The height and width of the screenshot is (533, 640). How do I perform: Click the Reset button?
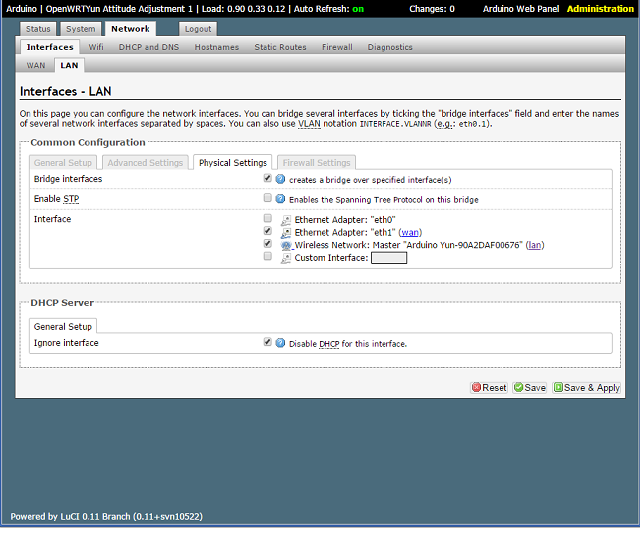click(x=489, y=387)
